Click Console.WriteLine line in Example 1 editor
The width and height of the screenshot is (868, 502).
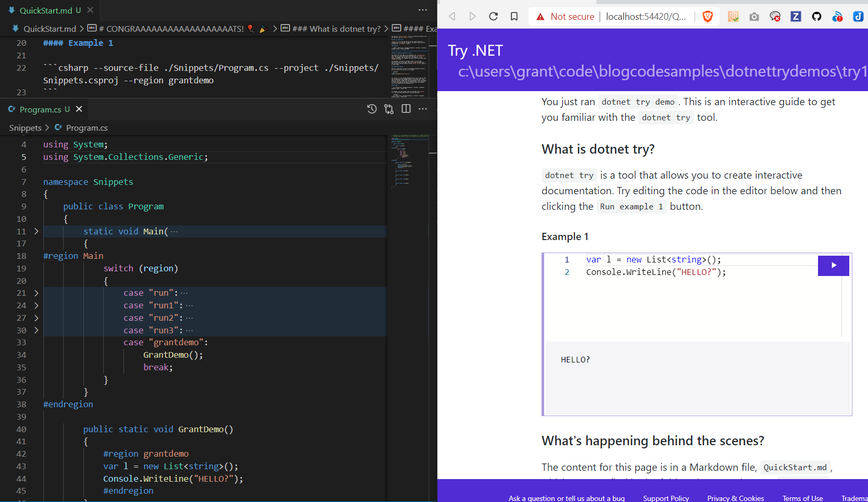[656, 272]
